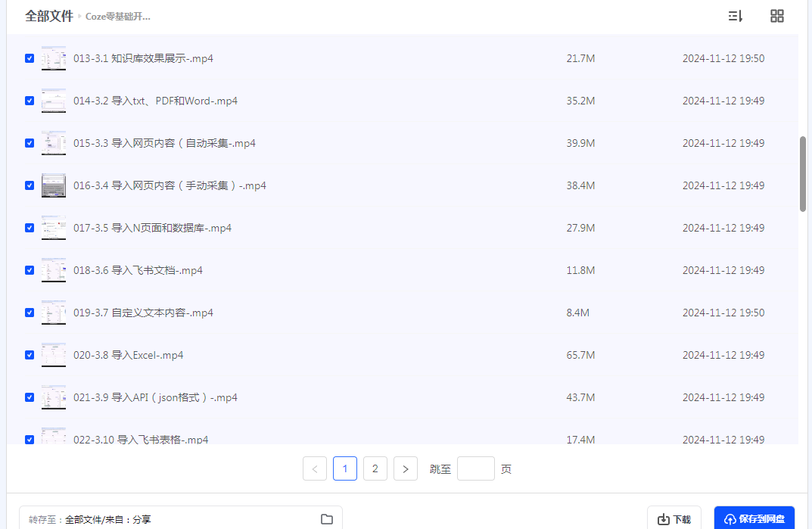Click video icon for 018-3.6 导入飞书文档
This screenshot has height=529, width=812.
(x=54, y=270)
